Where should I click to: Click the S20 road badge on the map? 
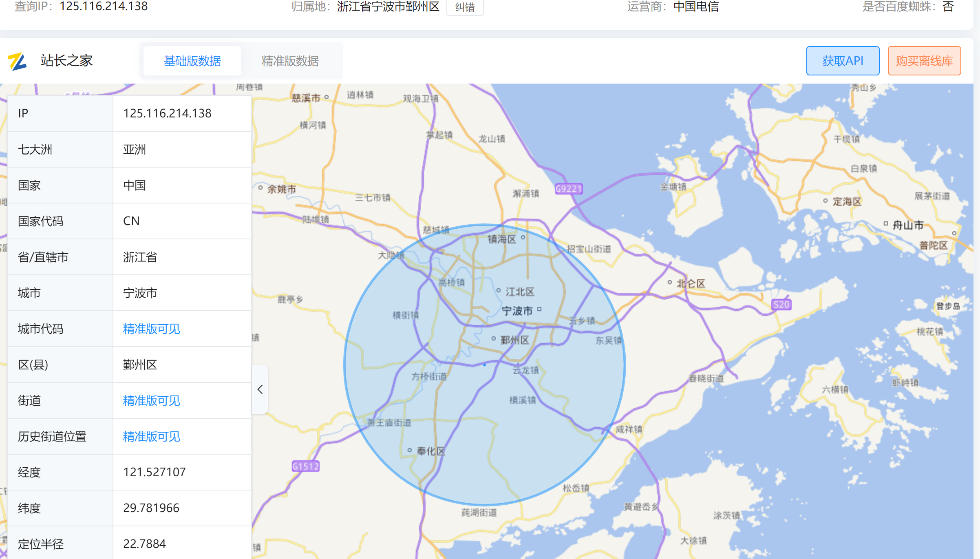pos(781,305)
